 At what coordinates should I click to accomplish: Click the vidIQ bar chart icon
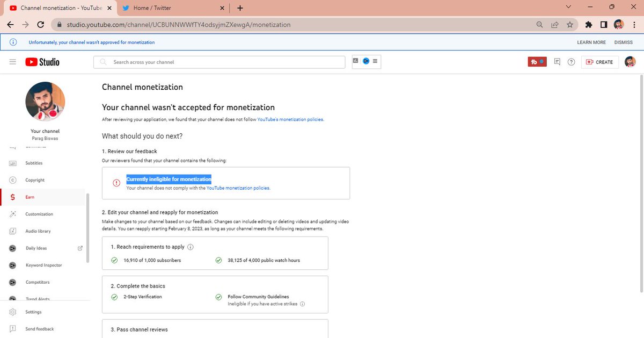point(356,61)
